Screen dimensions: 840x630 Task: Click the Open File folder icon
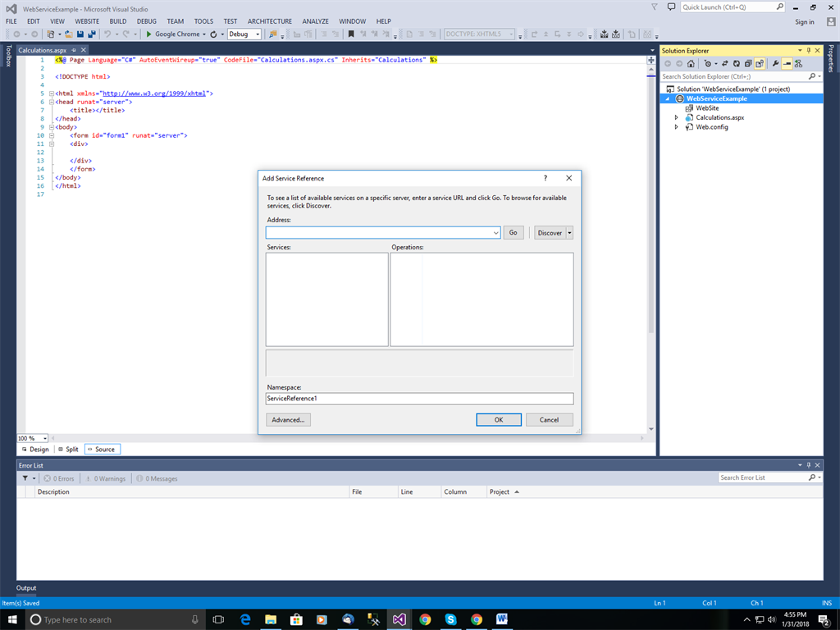point(69,34)
